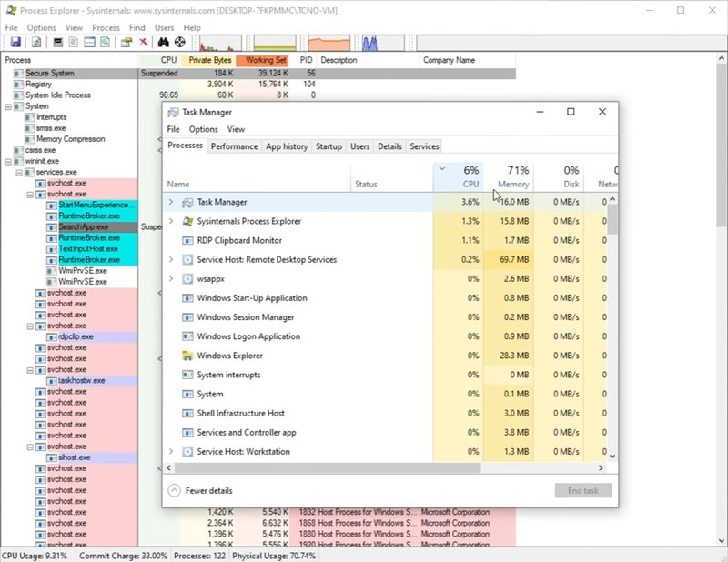Open Task Manager's Options menu

pyautogui.click(x=203, y=129)
